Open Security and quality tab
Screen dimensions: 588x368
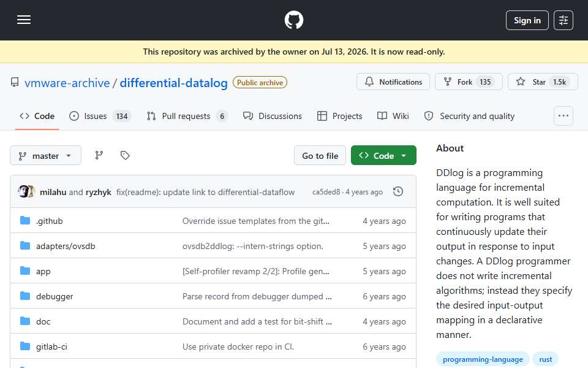tap(469, 116)
